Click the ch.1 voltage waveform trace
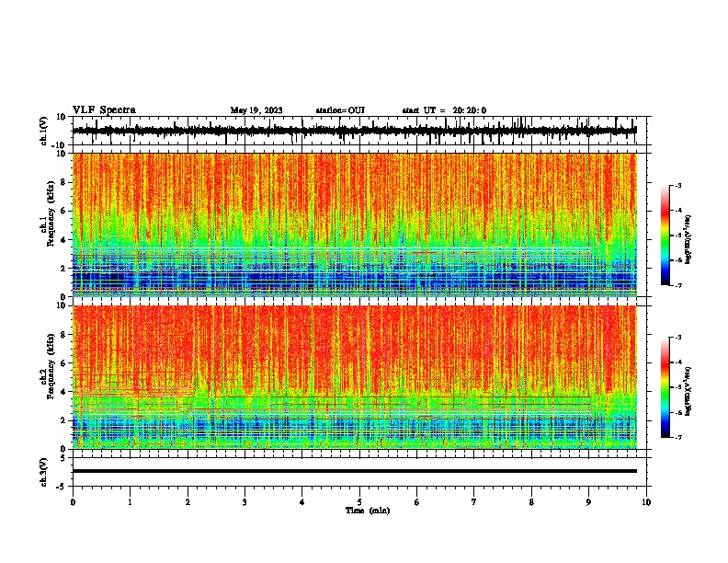This screenshot has height=563, width=728. pyautogui.click(x=354, y=131)
